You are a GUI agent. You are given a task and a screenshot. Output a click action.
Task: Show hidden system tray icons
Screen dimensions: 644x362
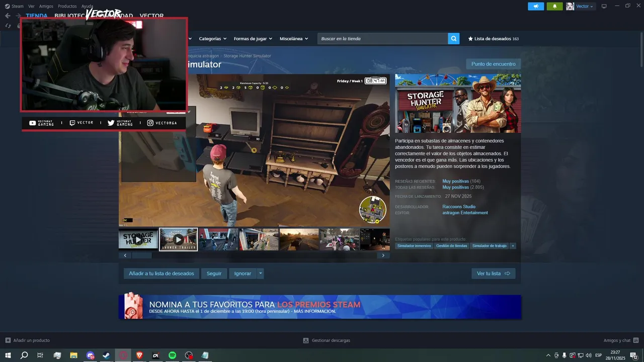[x=548, y=355]
